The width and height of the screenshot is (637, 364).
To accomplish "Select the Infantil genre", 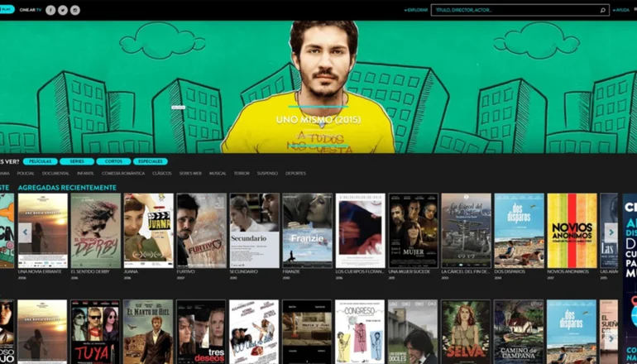I will pyautogui.click(x=85, y=174).
